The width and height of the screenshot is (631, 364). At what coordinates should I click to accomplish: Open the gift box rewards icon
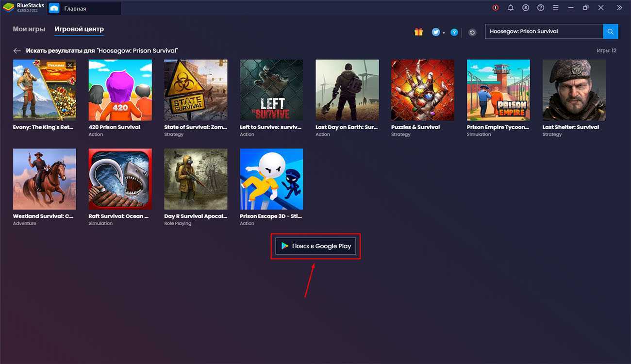(x=418, y=32)
